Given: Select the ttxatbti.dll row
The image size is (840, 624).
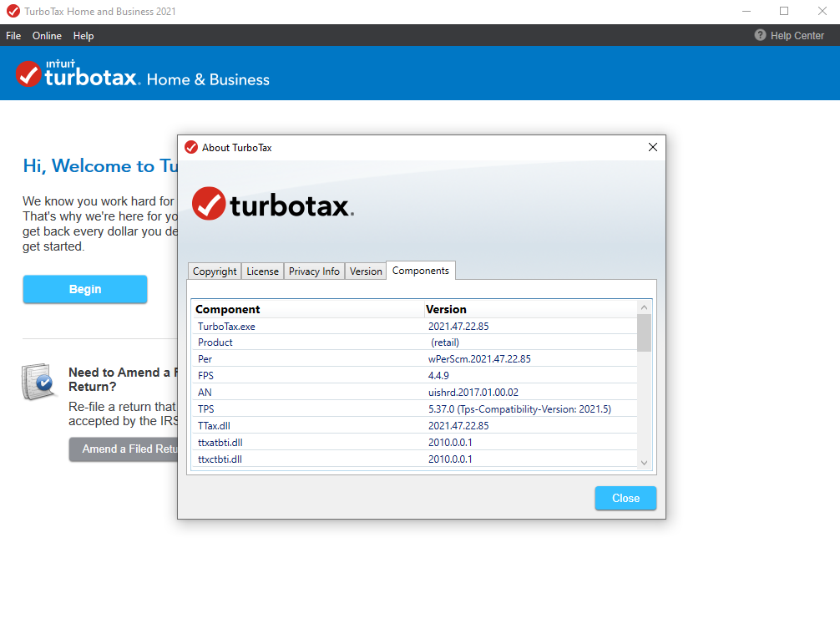Looking at the screenshot, I should pyautogui.click(x=415, y=442).
